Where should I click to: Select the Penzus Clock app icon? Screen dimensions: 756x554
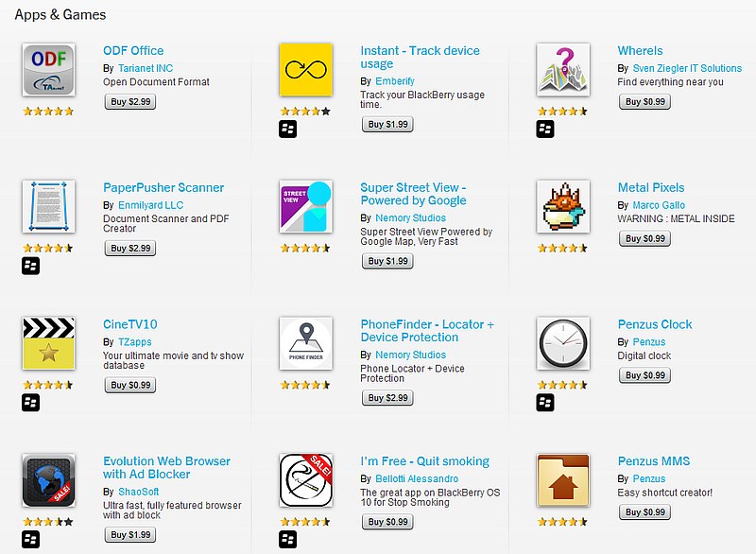pos(562,344)
